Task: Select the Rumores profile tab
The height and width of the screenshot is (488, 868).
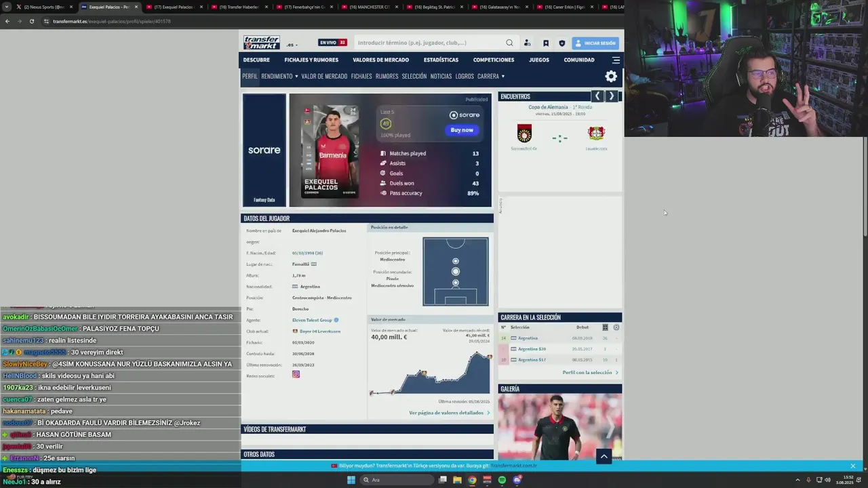Action: point(387,76)
